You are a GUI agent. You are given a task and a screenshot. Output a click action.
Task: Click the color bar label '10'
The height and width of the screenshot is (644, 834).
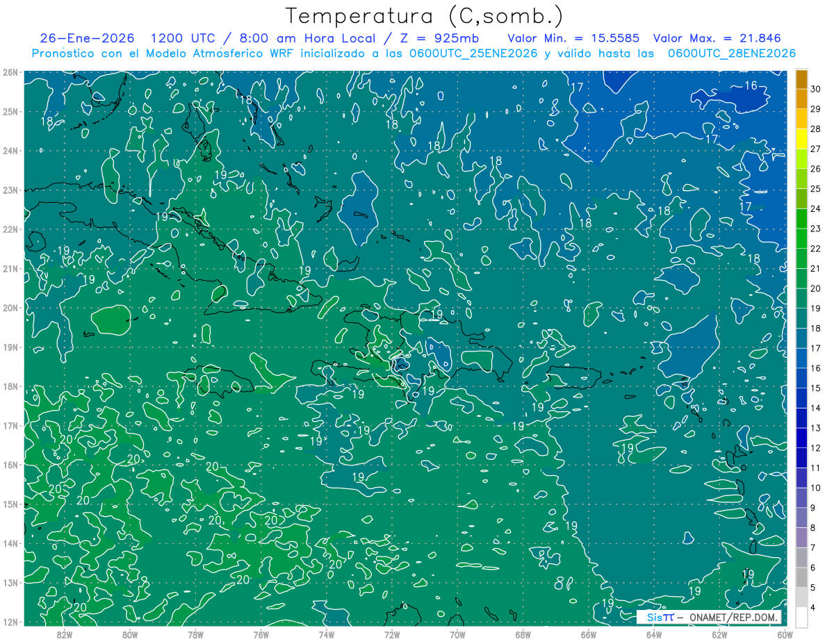tap(816, 488)
